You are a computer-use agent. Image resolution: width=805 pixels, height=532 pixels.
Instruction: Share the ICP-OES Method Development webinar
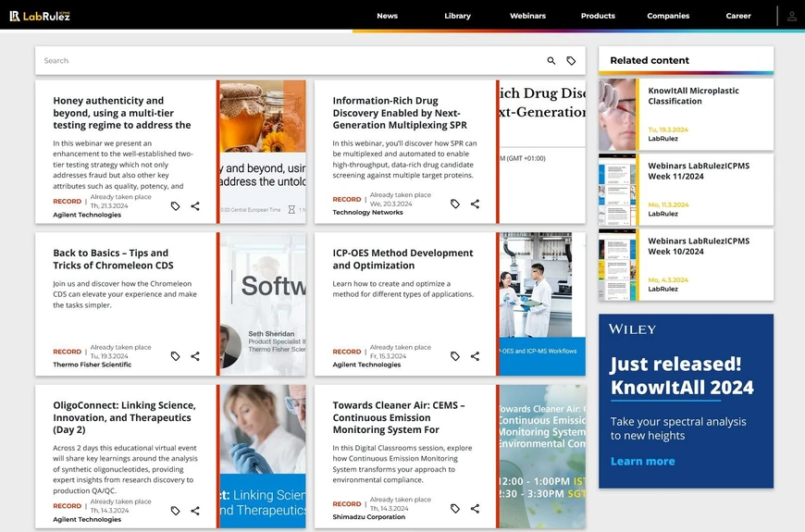[475, 356]
